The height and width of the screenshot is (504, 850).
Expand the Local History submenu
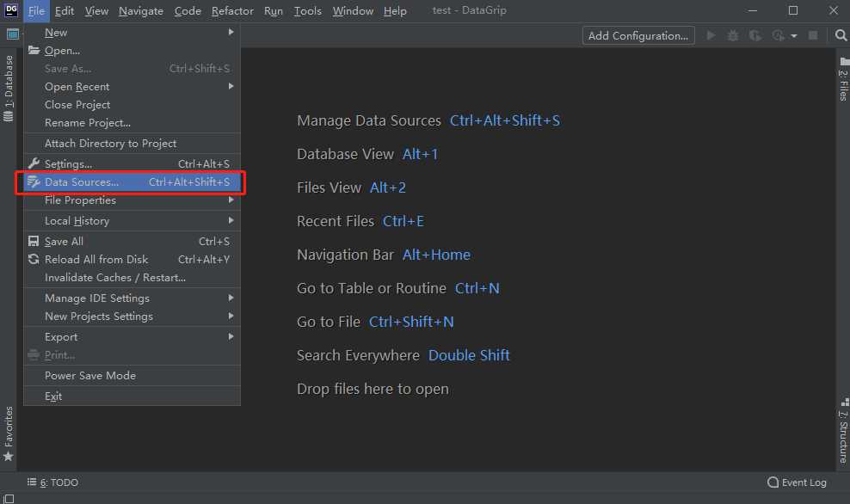pyautogui.click(x=132, y=220)
